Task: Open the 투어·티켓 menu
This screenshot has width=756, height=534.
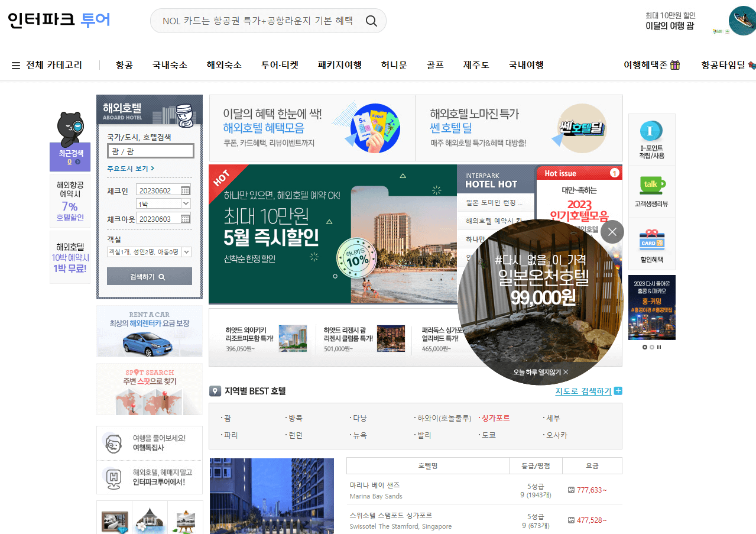Action: point(280,65)
